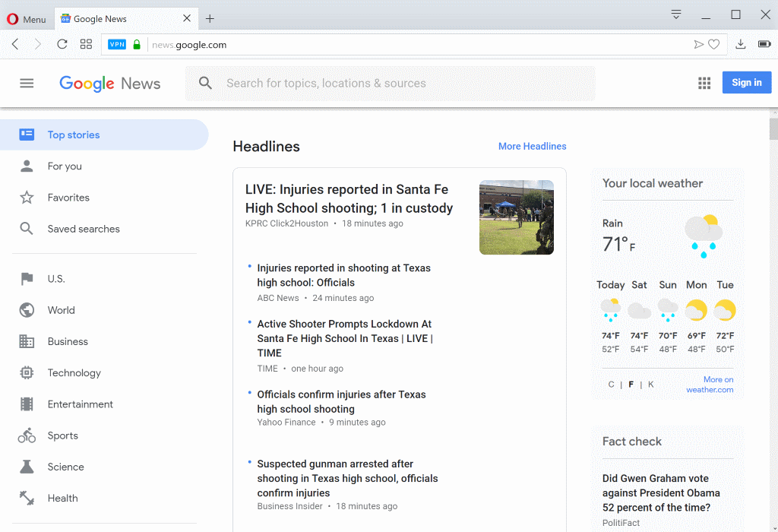Click the Opera VPN badge
Image resolution: width=778 pixels, height=532 pixels.
tap(117, 45)
